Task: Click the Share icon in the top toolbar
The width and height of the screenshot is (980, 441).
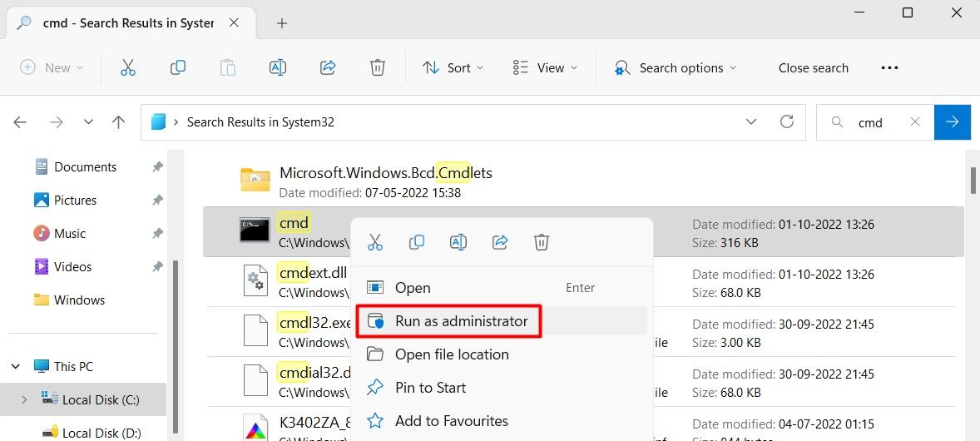Action: pyautogui.click(x=328, y=68)
